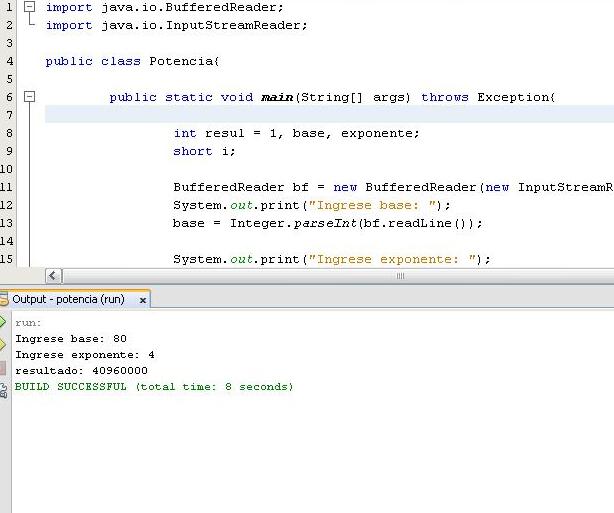Place cursor on highlighted empty line 7
Screen dimensions: 614x513
[x=329, y=114]
